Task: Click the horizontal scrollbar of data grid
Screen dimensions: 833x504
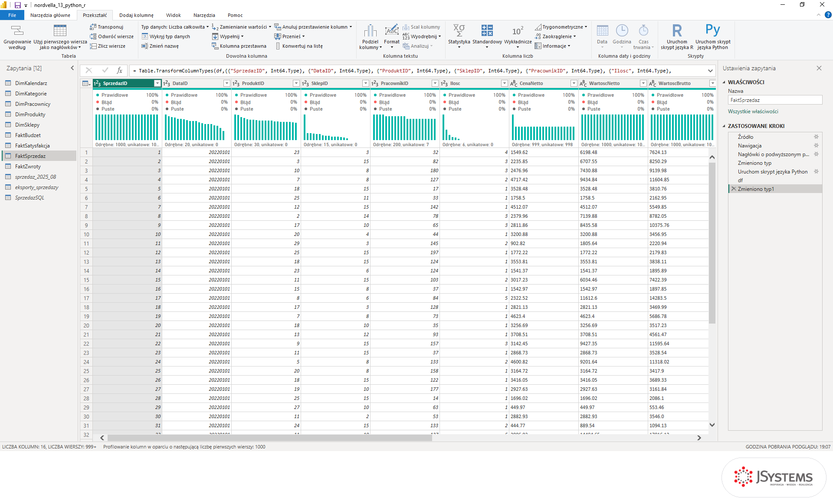Action: click(269, 438)
